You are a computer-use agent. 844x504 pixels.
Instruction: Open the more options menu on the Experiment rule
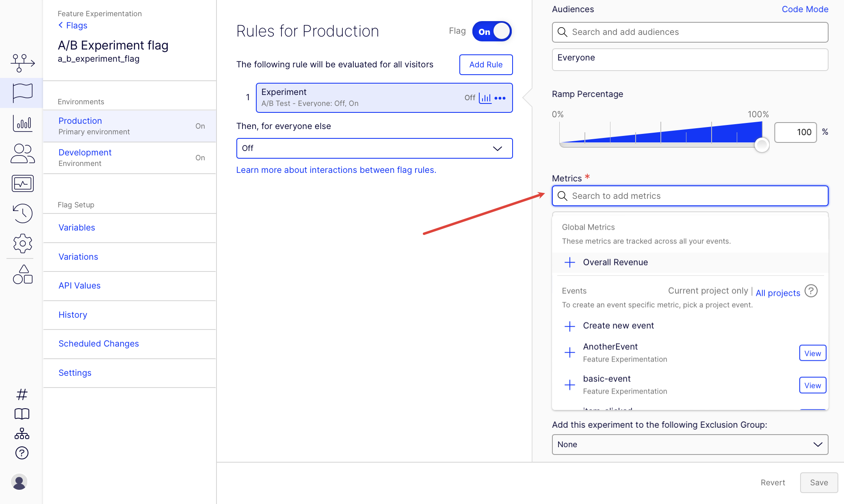pos(500,98)
